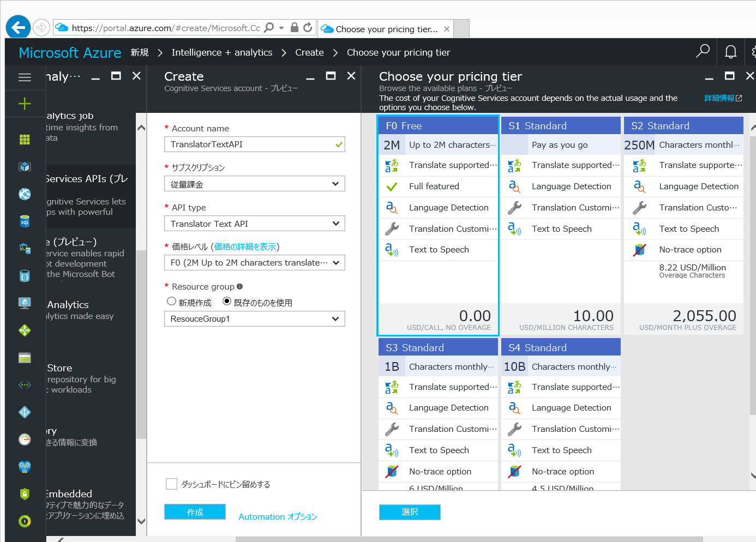Open Cost management green circle icon
Screen dimensions: 756x542
click(25, 521)
